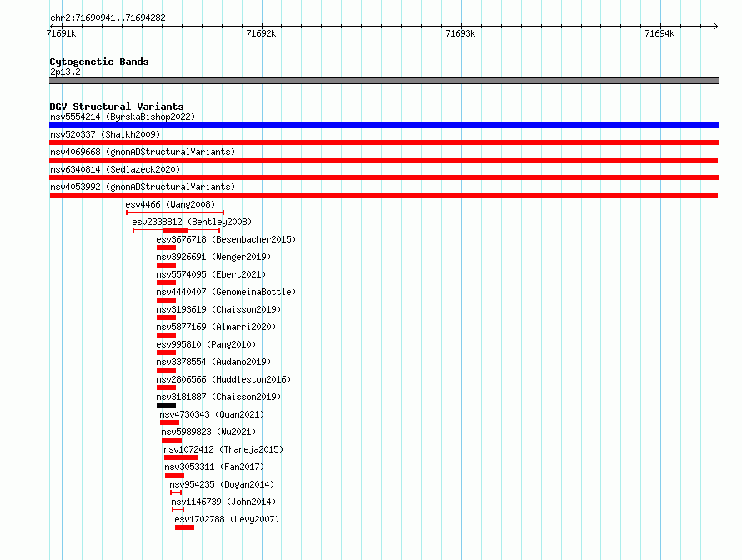
Task: Click the 2p13.2 cytogenetic band bar
Action: 384,81
